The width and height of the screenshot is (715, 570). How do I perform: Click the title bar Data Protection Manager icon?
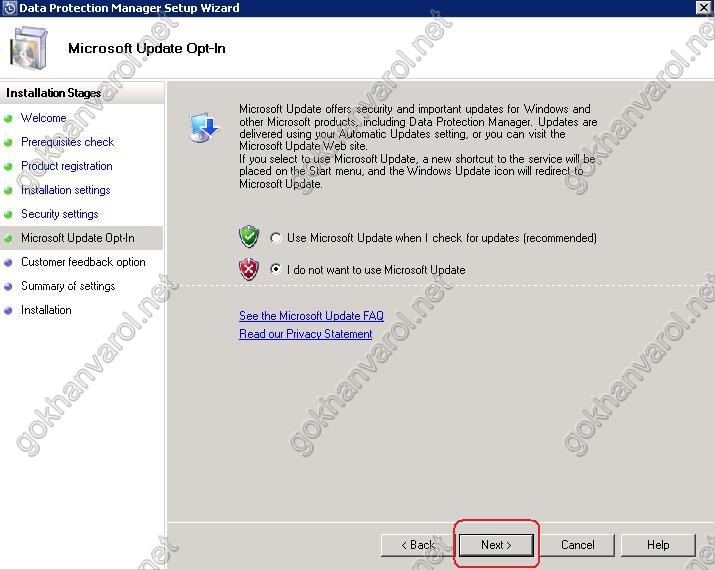pyautogui.click(x=9, y=8)
